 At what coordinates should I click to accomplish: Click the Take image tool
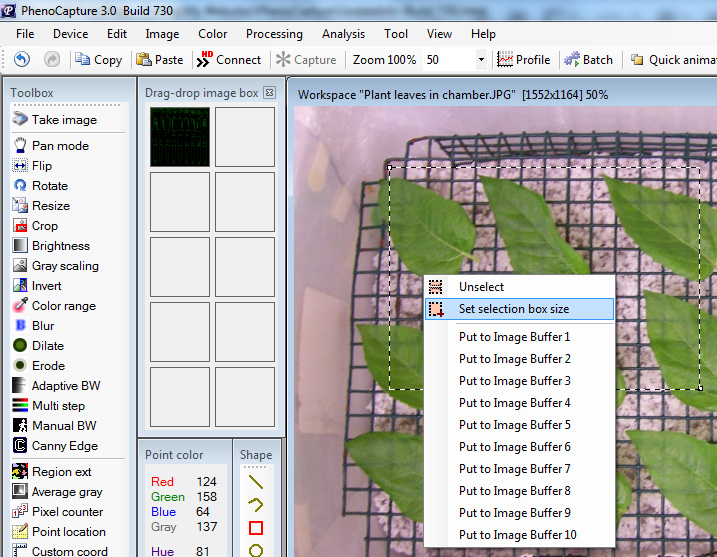pos(64,120)
